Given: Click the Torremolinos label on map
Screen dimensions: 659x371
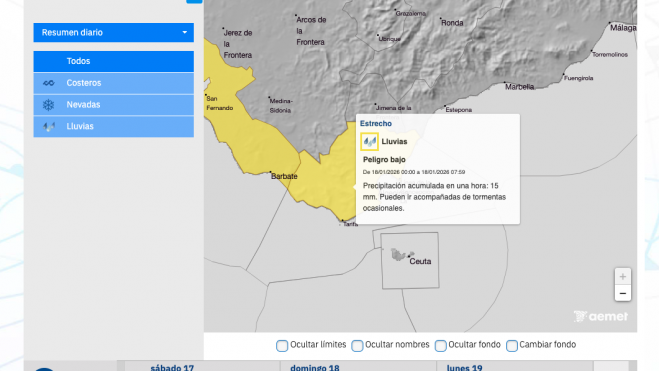Looking at the screenshot, I should (x=610, y=55).
